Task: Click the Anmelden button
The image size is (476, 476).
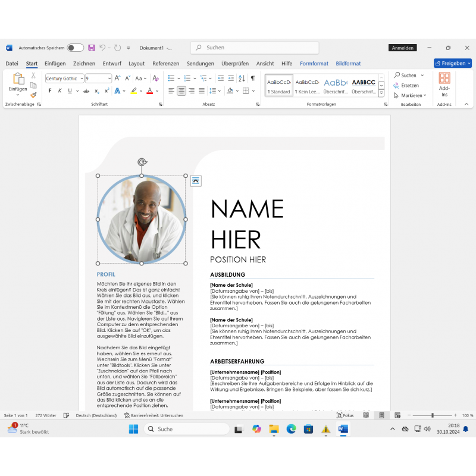Action: 403,48
